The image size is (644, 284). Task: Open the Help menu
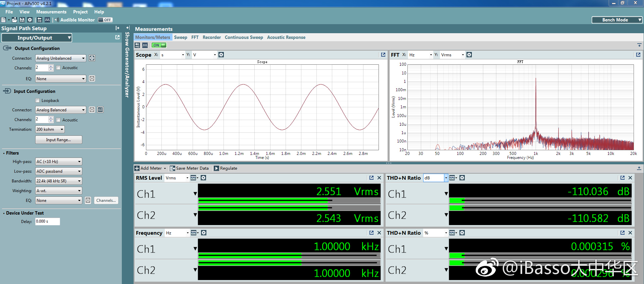click(x=99, y=12)
